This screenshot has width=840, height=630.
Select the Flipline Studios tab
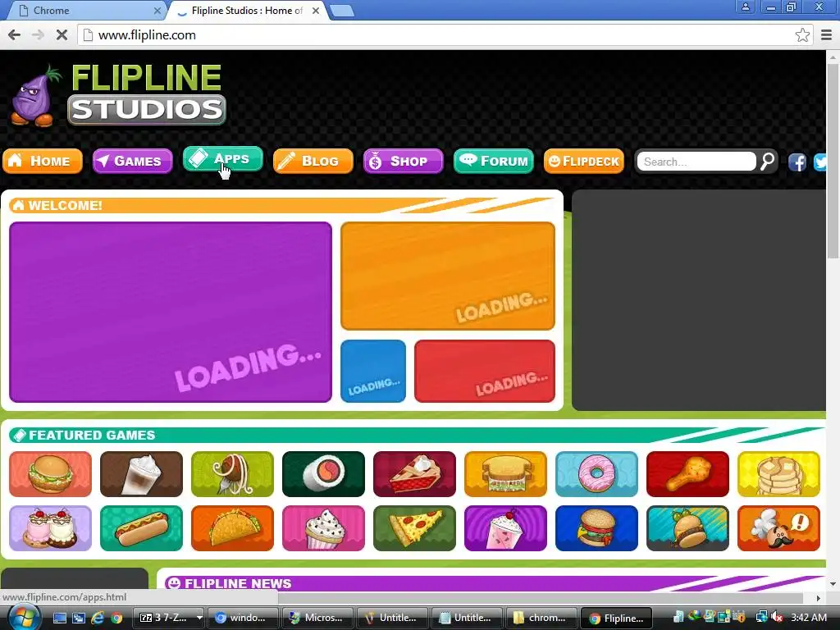pos(247,10)
